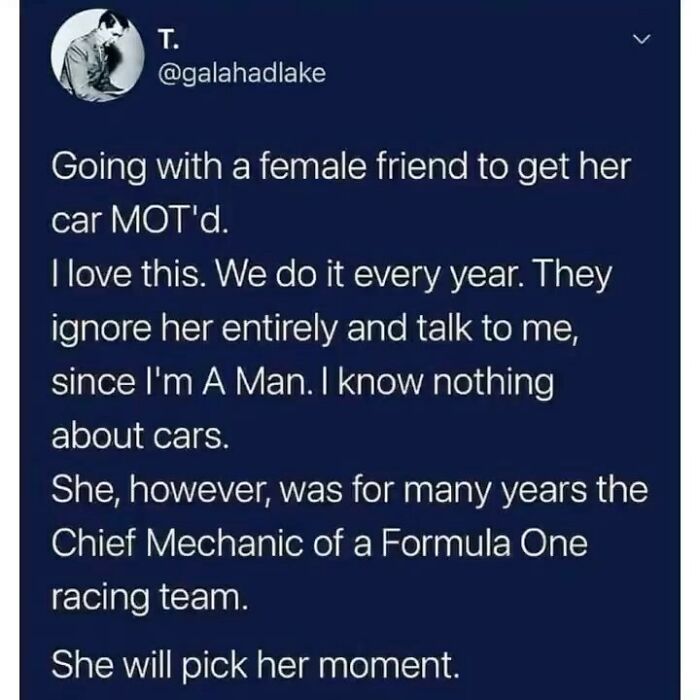
Task: Click the word "They" ending the third line
Action: tap(572, 275)
